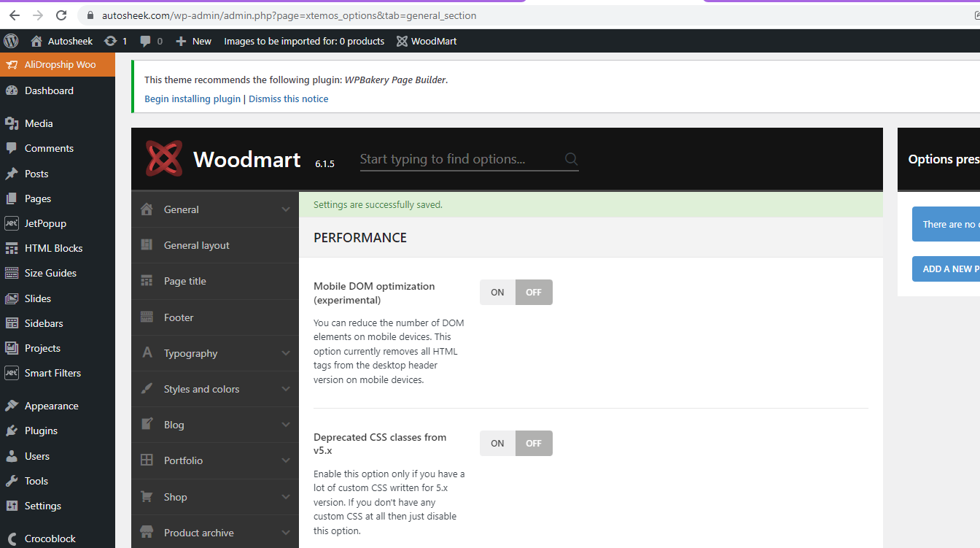Reload the page with the refresh icon
980x548 pixels.
tap(61, 15)
